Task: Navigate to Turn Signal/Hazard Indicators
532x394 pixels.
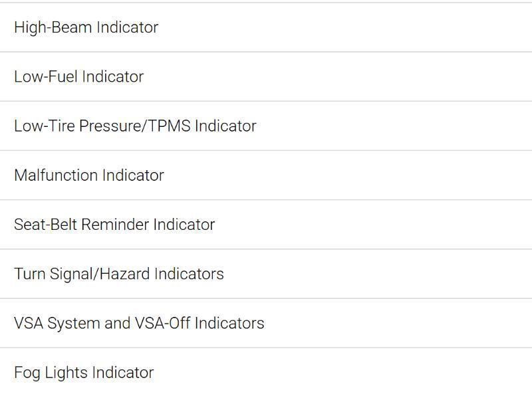Action: 119,274
